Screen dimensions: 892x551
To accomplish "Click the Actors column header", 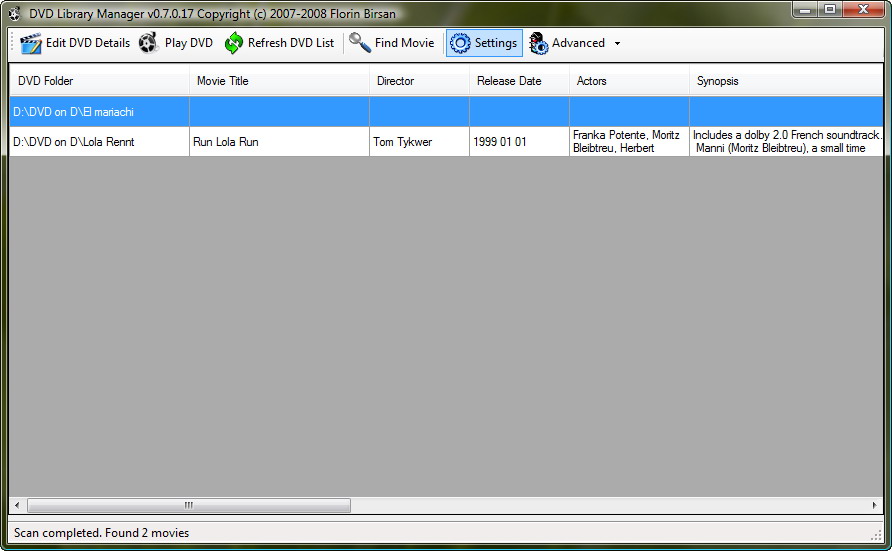I will 628,81.
